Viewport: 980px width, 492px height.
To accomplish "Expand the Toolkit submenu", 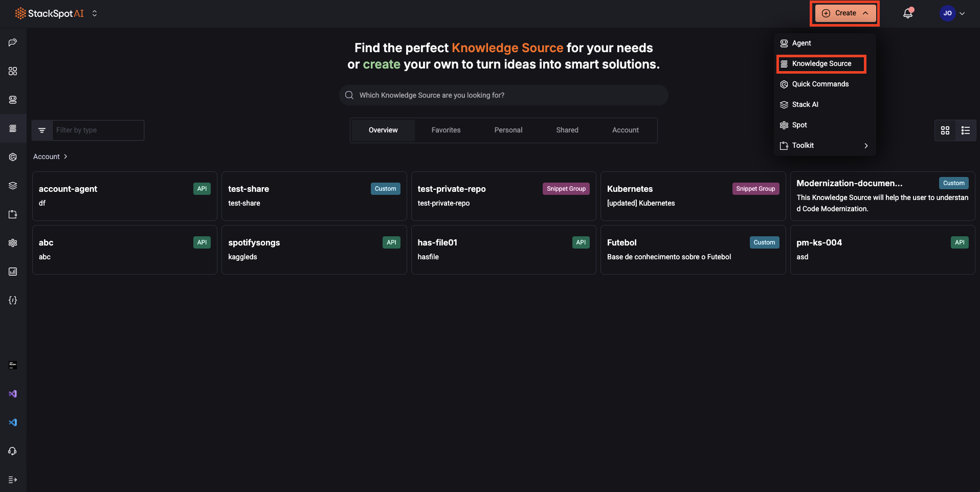I will coord(825,145).
